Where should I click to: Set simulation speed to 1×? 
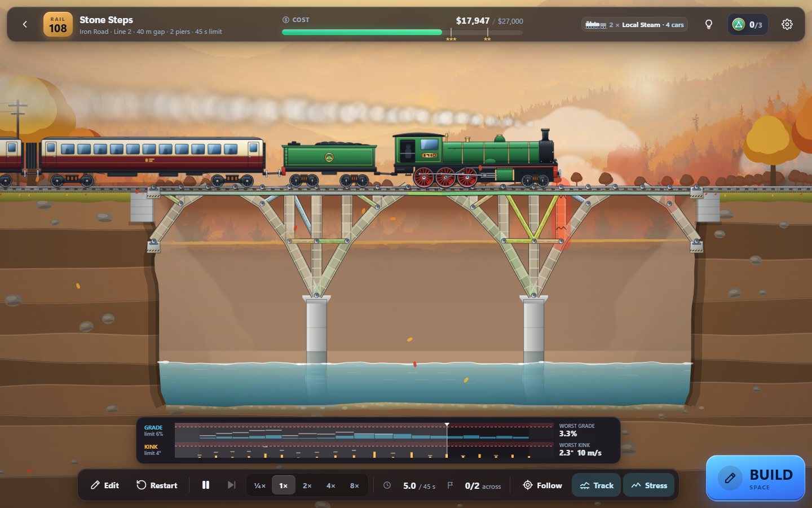point(284,485)
